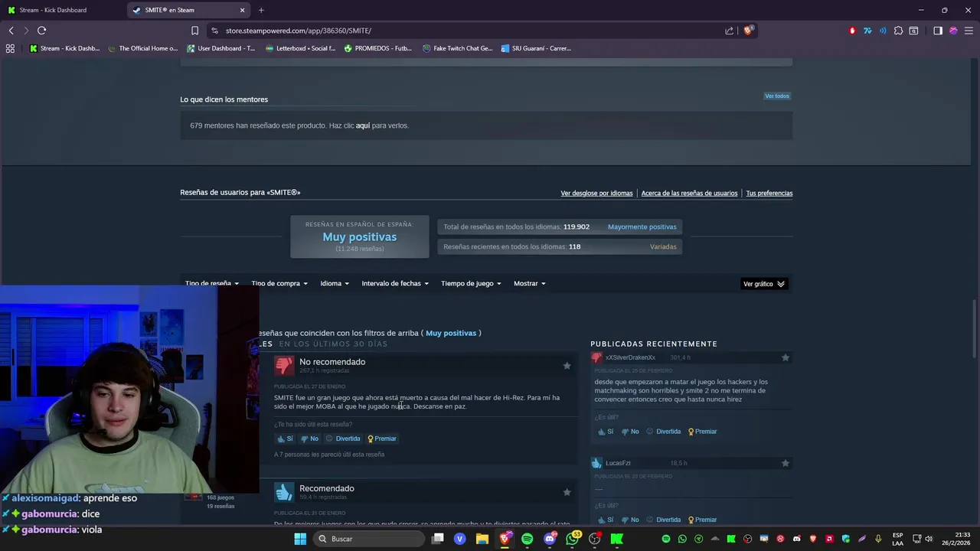
Task: Open browser extensions puzzle icon
Action: [x=898, y=31]
